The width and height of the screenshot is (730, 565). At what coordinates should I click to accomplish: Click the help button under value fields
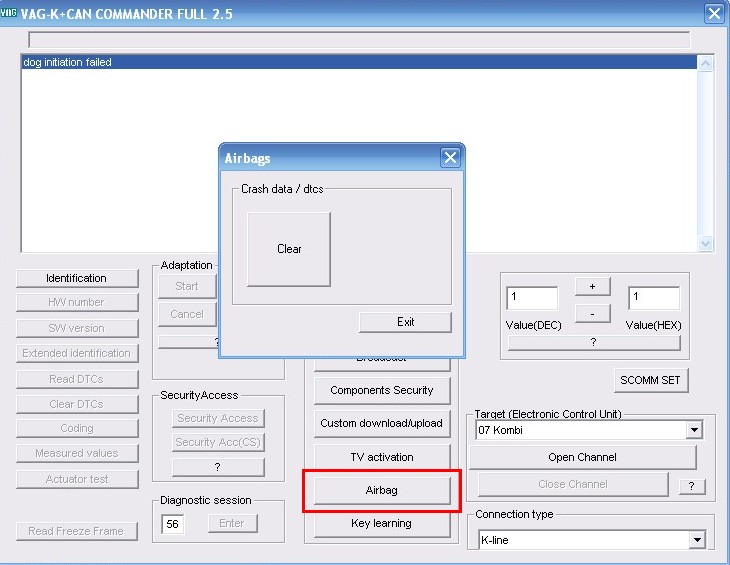pos(593,343)
